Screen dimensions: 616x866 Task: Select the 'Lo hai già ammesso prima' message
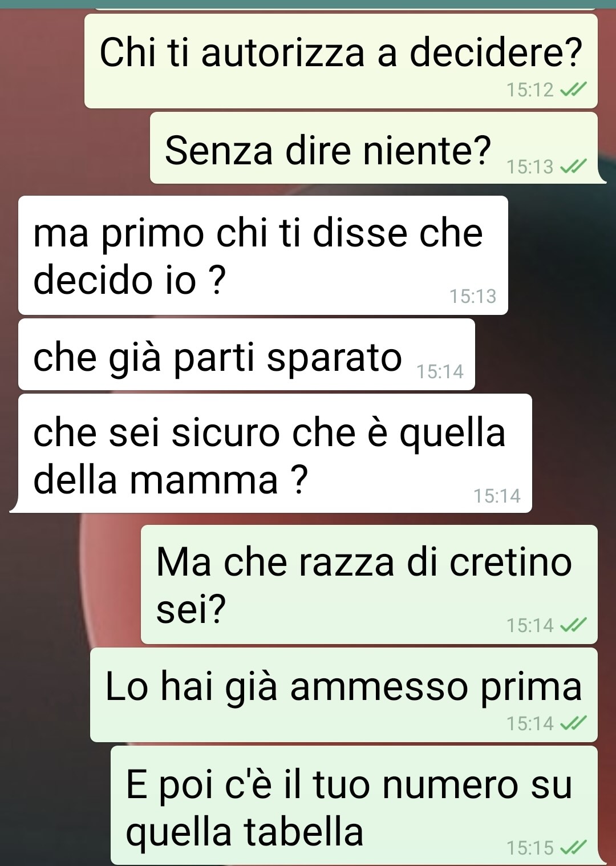(344, 695)
